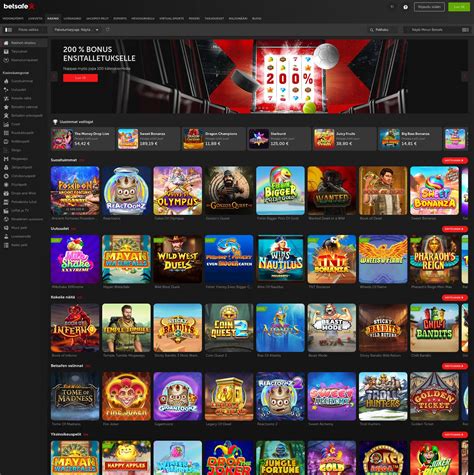The image size is (474, 475).
Task: Click the Drops and Wins gift icon
Action: (6, 193)
